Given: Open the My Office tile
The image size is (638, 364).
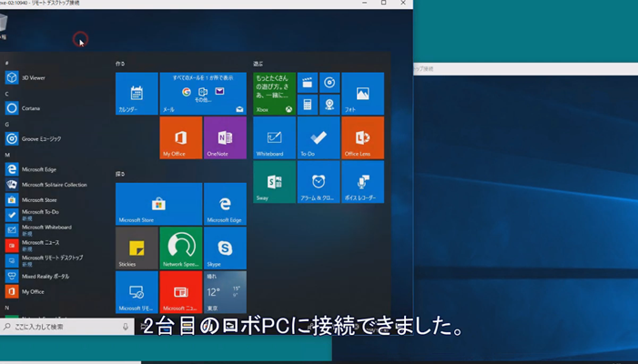Looking at the screenshot, I should pos(180,137).
